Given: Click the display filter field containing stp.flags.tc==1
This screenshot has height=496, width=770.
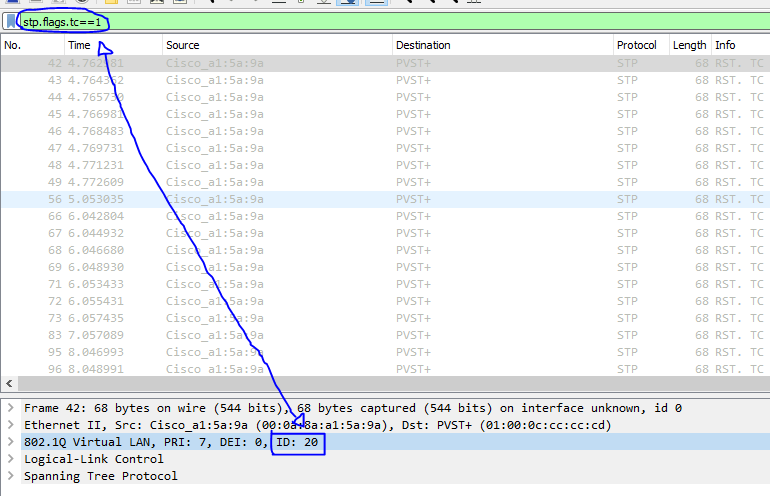Looking at the screenshot, I should (393, 22).
